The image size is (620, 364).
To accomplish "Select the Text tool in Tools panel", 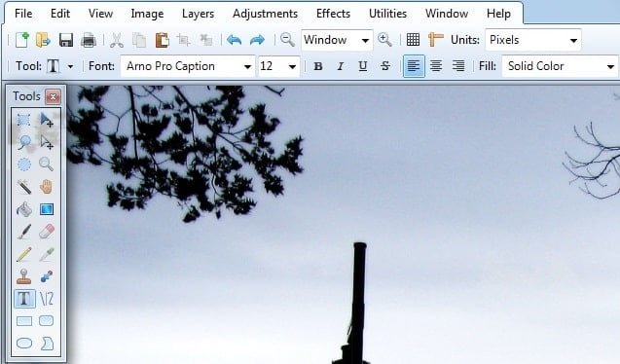I will [x=24, y=299].
